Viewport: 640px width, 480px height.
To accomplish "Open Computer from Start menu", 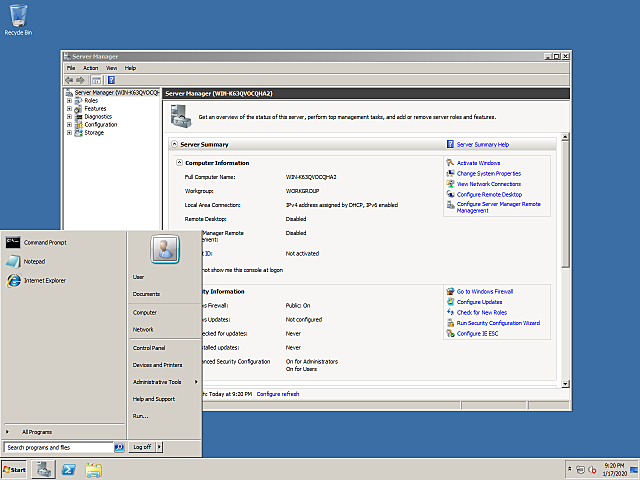I will click(144, 313).
